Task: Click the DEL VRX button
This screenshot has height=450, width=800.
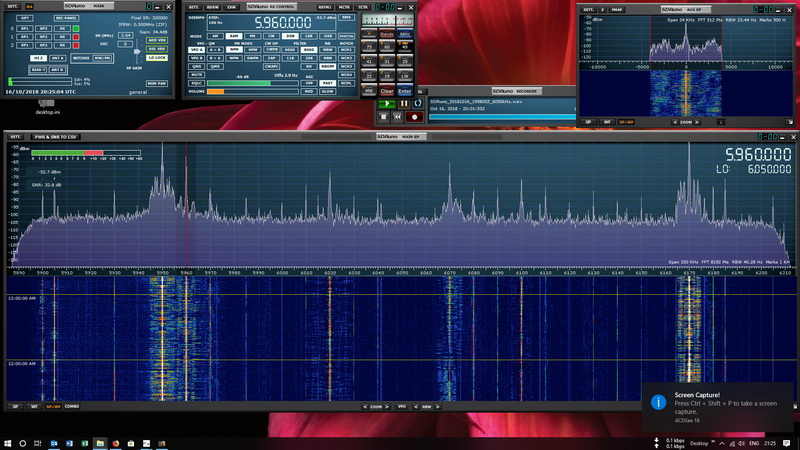Action: tap(157, 49)
